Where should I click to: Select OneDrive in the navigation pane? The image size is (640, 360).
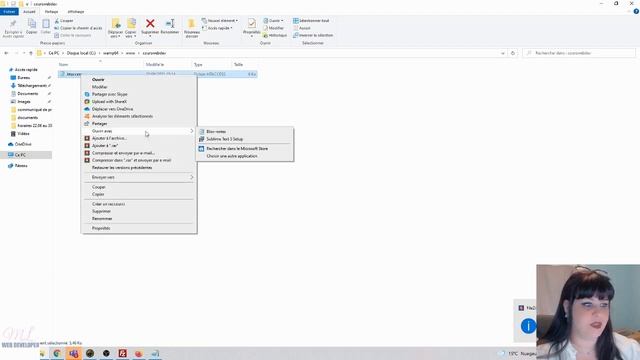click(23, 144)
